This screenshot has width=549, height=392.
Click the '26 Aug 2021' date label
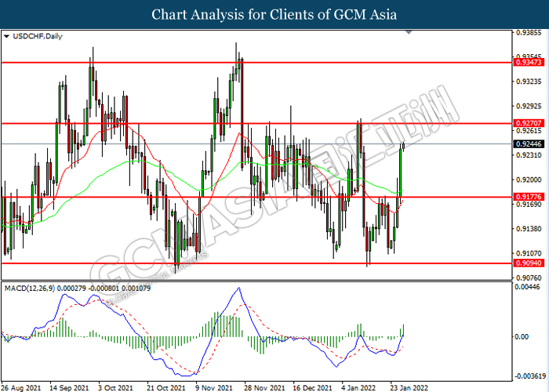21,388
